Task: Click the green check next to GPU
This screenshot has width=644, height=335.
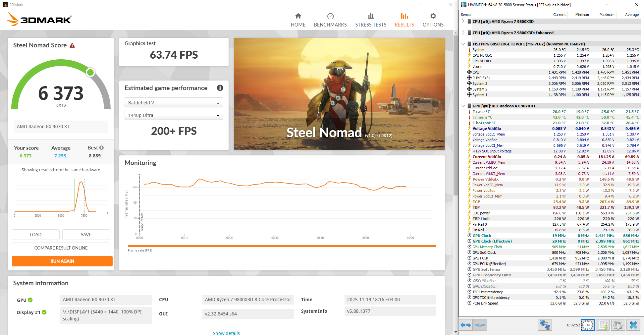Action: (30, 300)
